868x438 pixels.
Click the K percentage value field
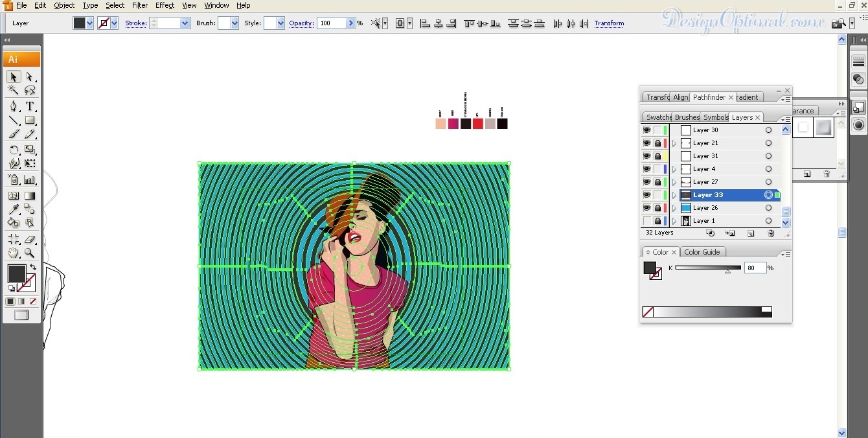pos(755,268)
